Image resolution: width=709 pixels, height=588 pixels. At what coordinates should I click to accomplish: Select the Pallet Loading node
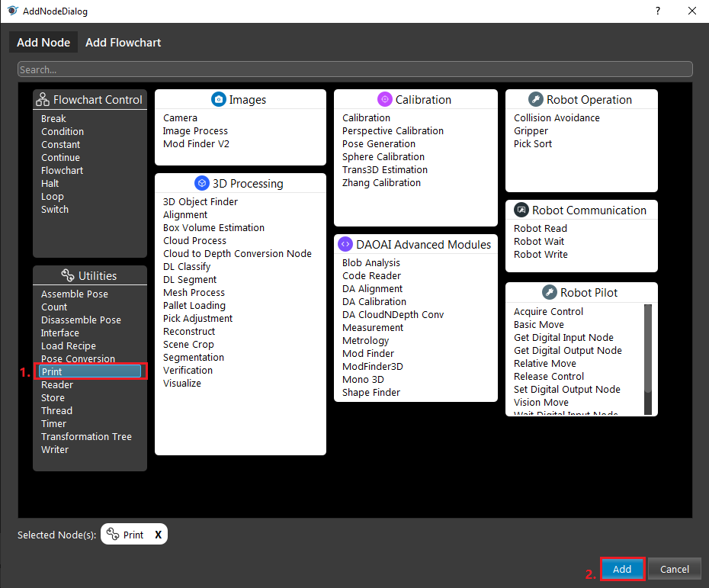[194, 305]
